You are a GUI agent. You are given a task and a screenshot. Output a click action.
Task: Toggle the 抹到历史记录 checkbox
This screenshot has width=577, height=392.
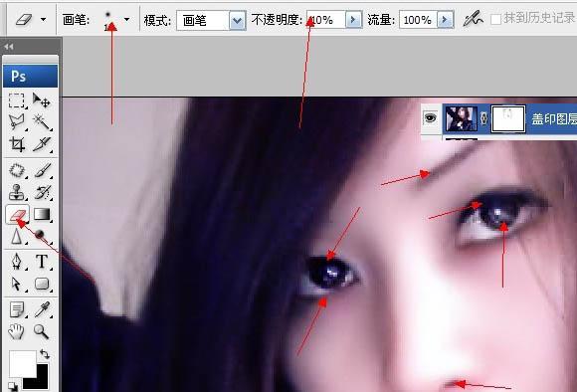coord(495,19)
